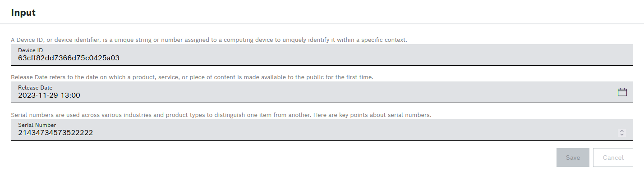Viewport: 644px width, 180px height.
Task: Click the 'Release Date' field label
Action: click(35, 88)
